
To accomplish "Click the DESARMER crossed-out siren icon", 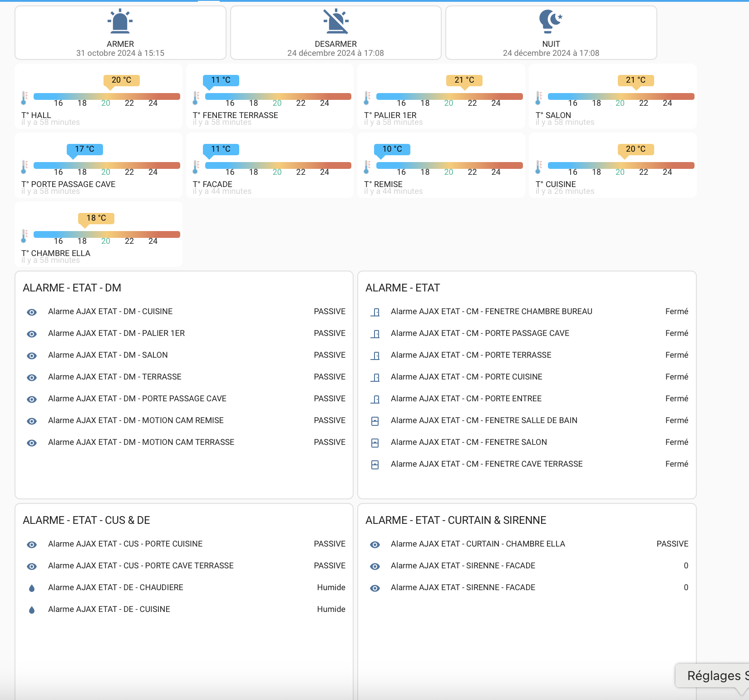I will pyautogui.click(x=336, y=21).
